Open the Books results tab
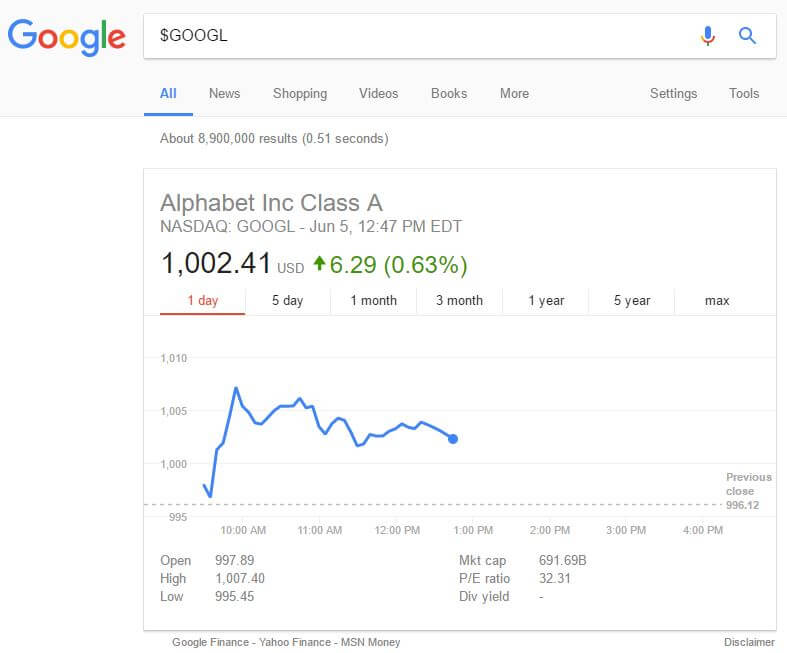Screen dimensions: 787x653 coord(449,93)
